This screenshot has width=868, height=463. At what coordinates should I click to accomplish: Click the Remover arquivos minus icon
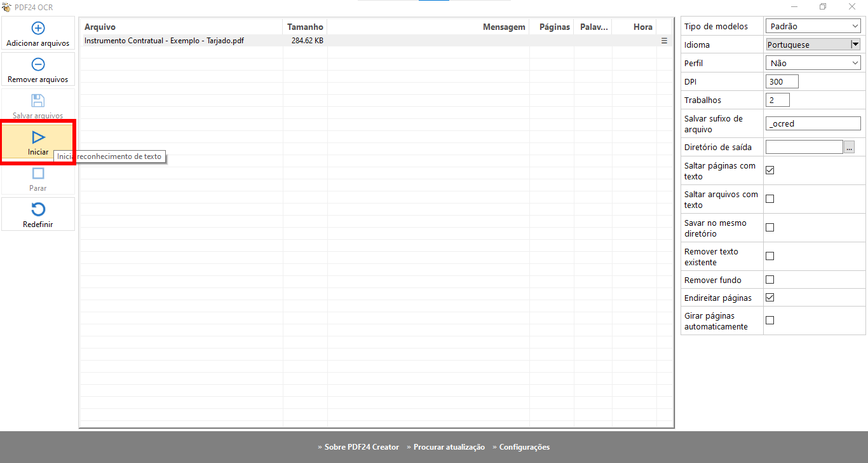pyautogui.click(x=38, y=64)
